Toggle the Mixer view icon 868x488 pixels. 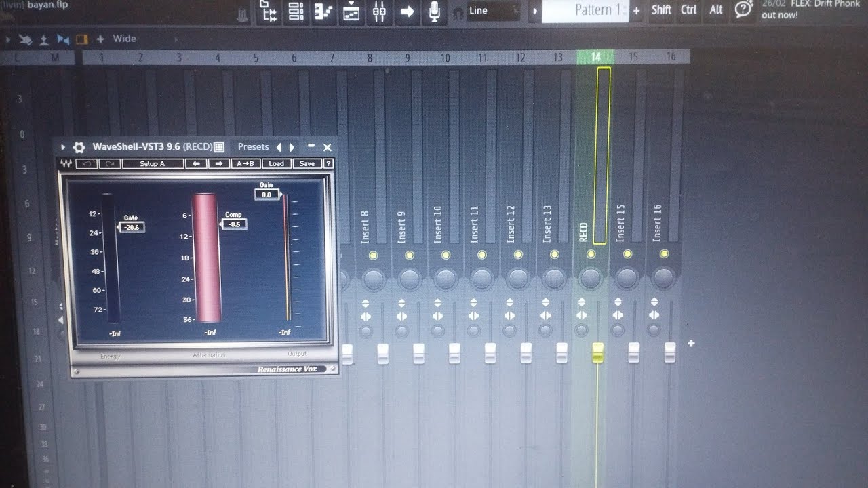(x=379, y=11)
